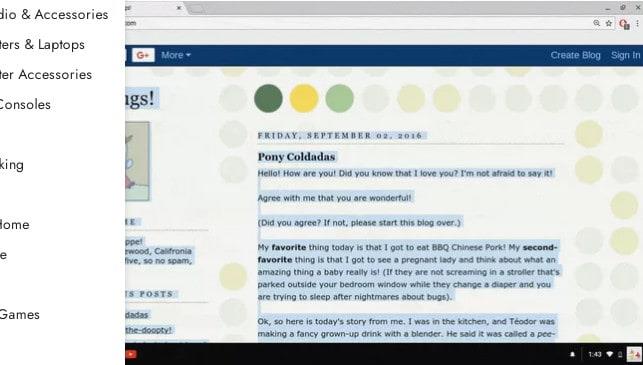Screen dimensions: 643x365
Task: Click the battery icon in the tray
Action: click(620, 354)
